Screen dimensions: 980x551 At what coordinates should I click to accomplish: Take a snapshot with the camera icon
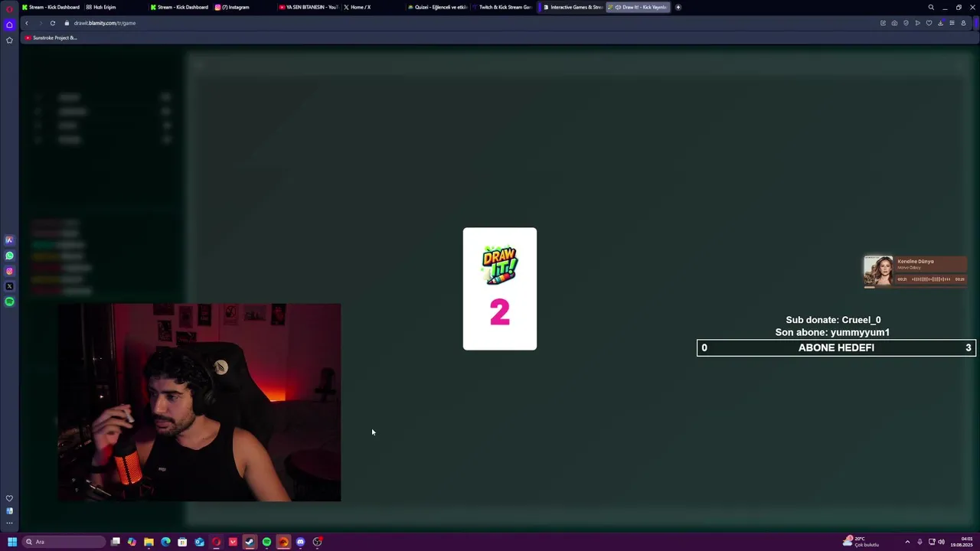click(x=894, y=23)
